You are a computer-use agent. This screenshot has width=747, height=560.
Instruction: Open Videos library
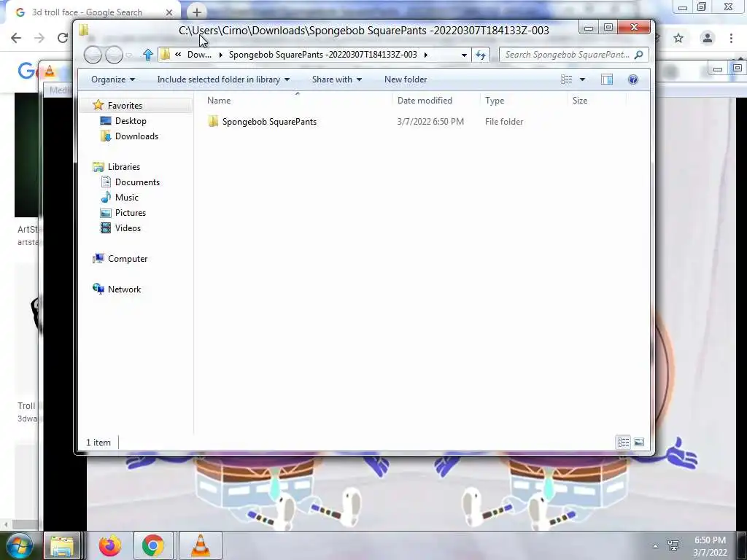tap(128, 228)
